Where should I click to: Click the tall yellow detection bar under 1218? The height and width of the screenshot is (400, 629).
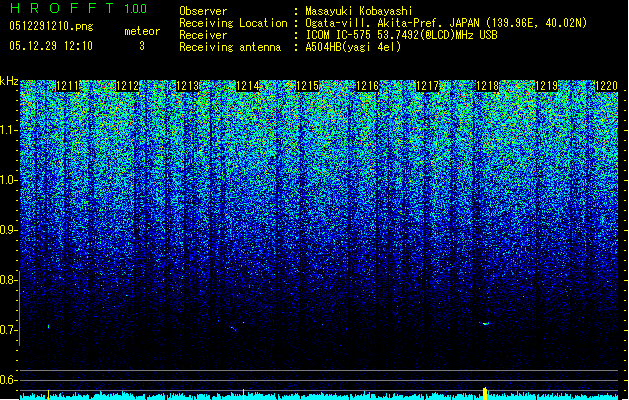coord(485,394)
